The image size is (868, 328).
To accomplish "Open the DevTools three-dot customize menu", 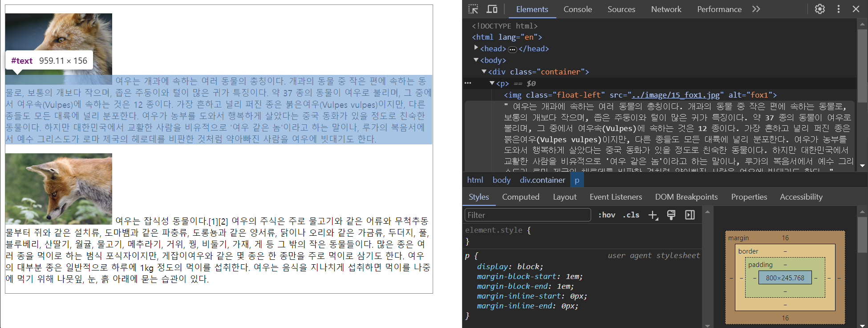I will [839, 9].
